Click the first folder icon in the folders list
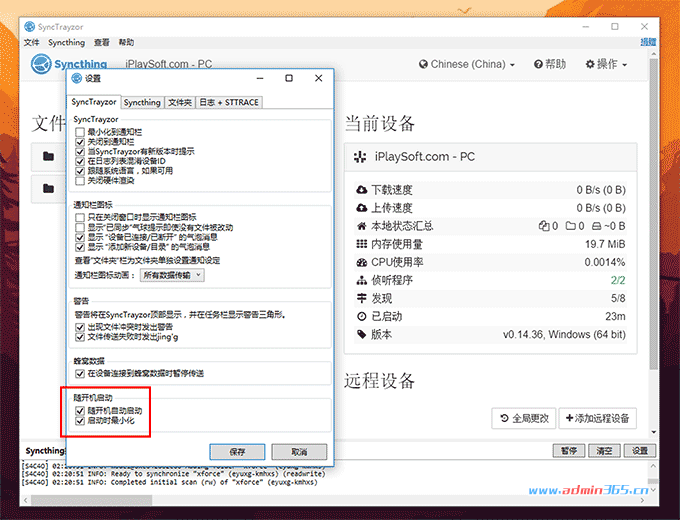Viewport: 680px width, 520px height. click(x=49, y=156)
